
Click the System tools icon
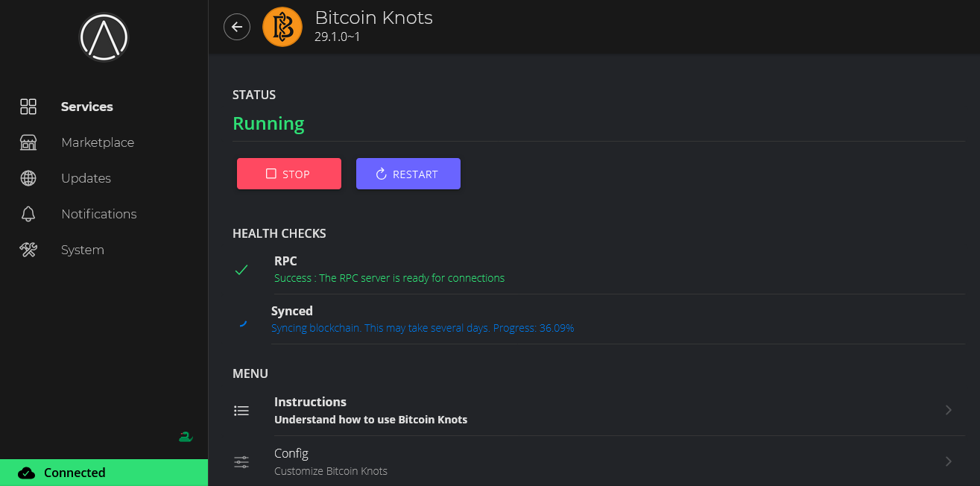[x=28, y=250]
